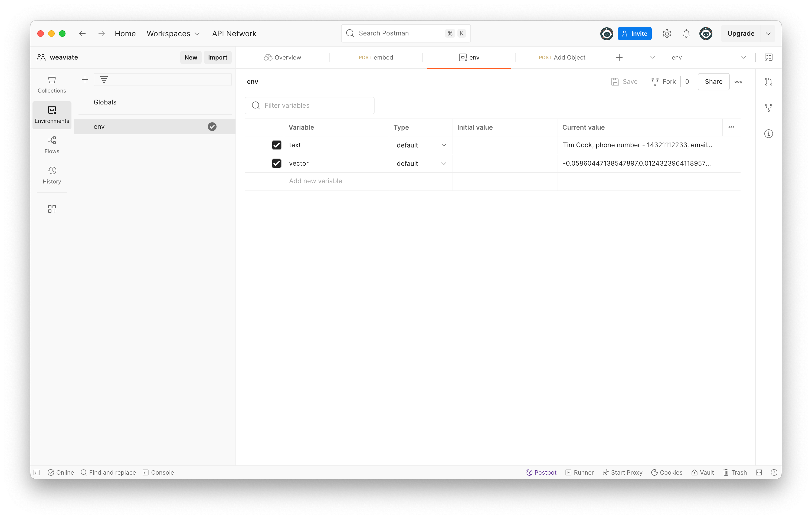Viewport: 812px width, 519px height.
Task: Open the help icon in status bar
Action: (774, 472)
